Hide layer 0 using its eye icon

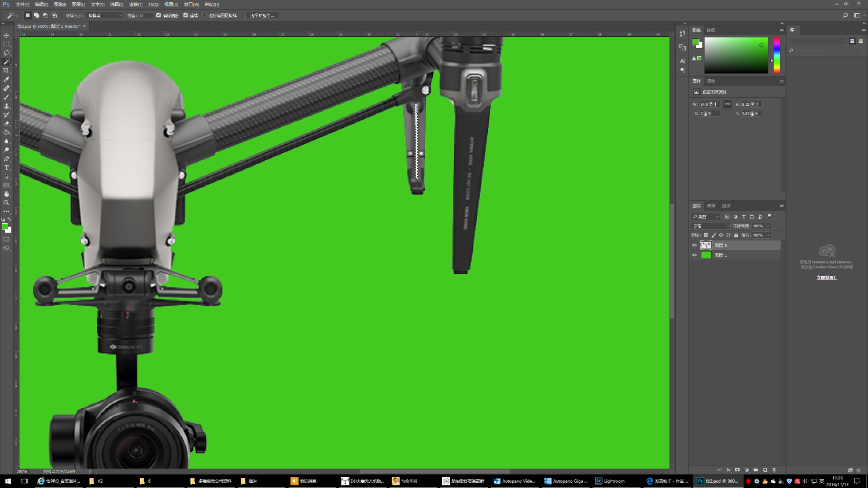[694, 245]
